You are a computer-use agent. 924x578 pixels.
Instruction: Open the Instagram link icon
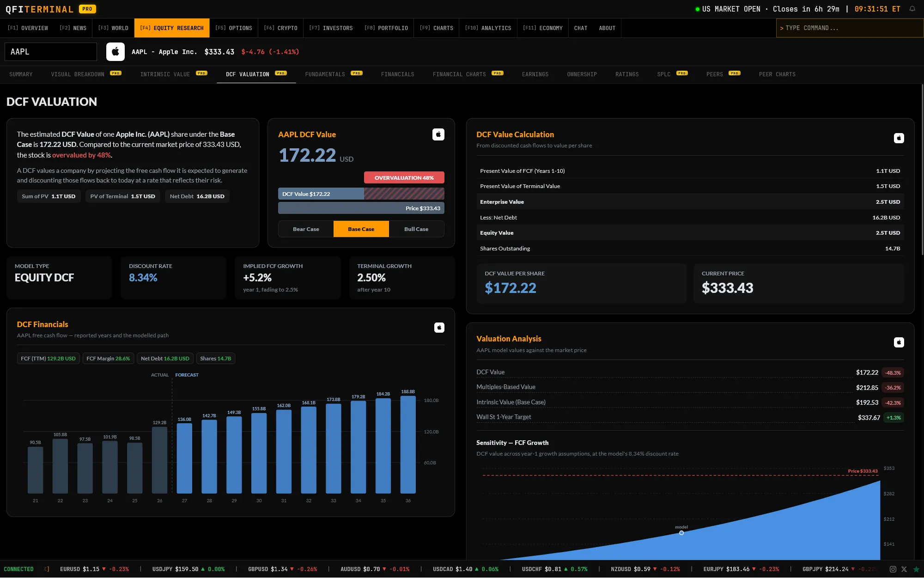click(x=893, y=569)
